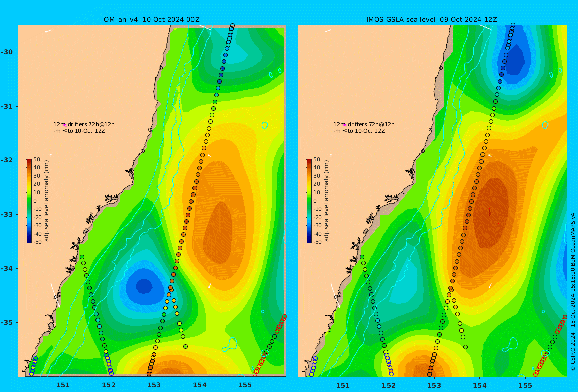Screen dimensions: 578x392
Task: Select the -30 latitude label
Action: [x=7, y=52]
